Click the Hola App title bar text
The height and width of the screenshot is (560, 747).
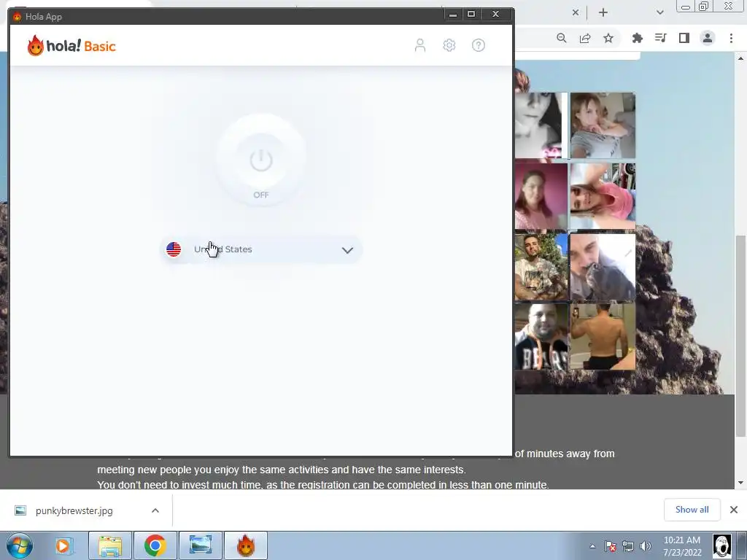pyautogui.click(x=44, y=17)
